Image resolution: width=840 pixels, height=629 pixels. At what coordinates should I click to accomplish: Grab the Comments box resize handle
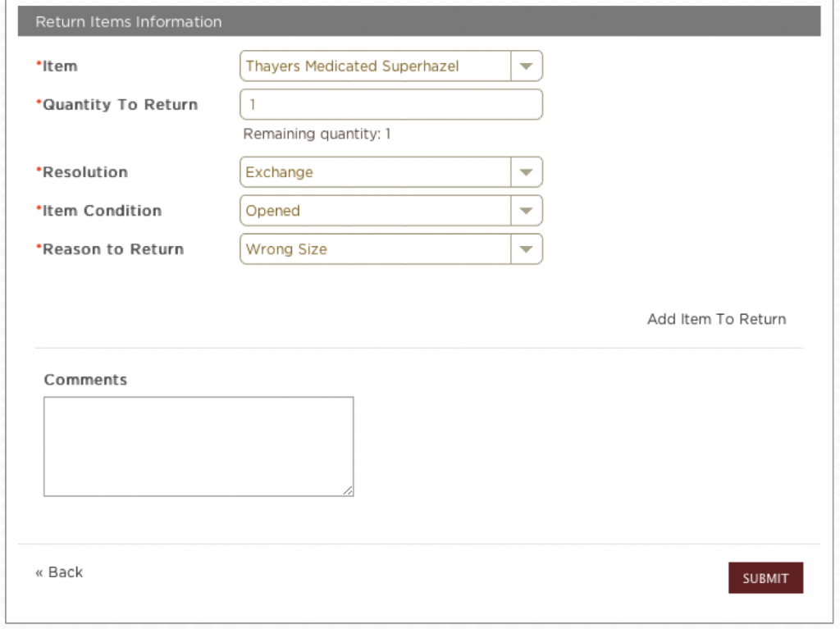[x=348, y=490]
